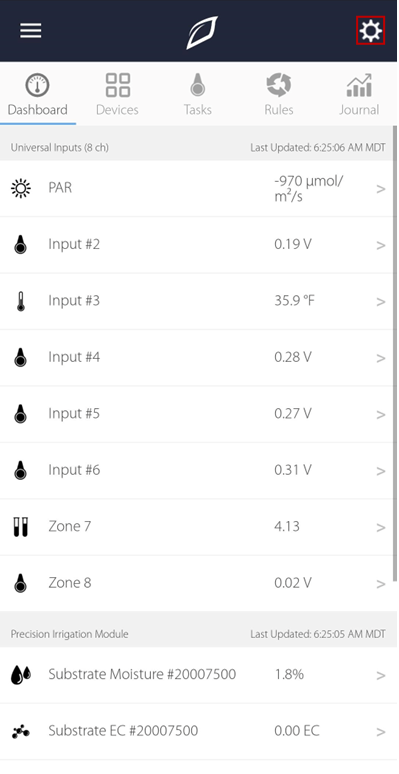Screen dimensions: 399x774
Task: Open settings via the gear icon
Action: click(370, 31)
